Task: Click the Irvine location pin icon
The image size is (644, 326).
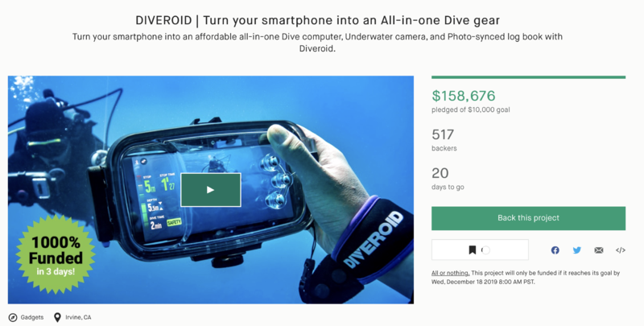Action: (x=57, y=317)
